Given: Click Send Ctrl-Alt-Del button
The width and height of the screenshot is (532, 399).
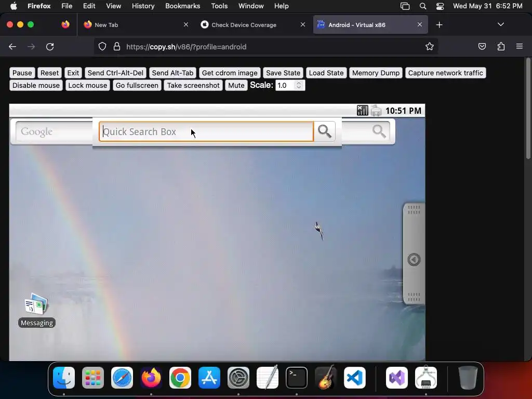Looking at the screenshot, I should [x=115, y=73].
